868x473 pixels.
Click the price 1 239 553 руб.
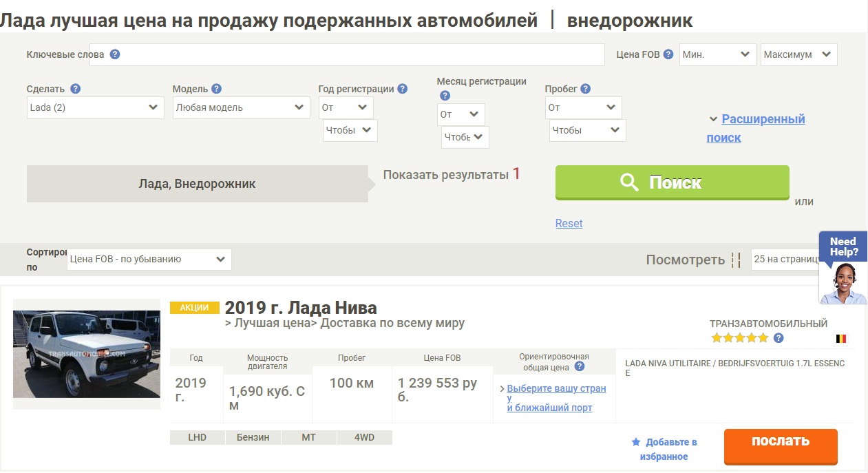438,390
